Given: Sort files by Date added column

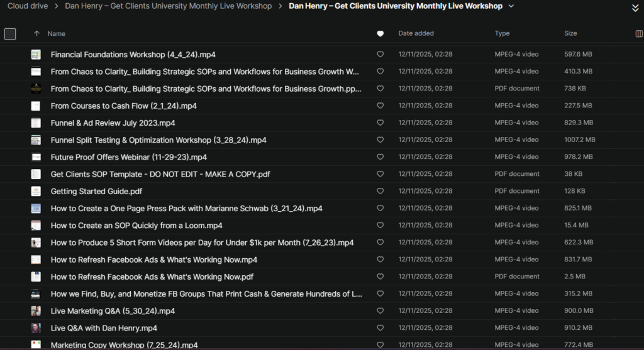Looking at the screenshot, I should point(416,33).
